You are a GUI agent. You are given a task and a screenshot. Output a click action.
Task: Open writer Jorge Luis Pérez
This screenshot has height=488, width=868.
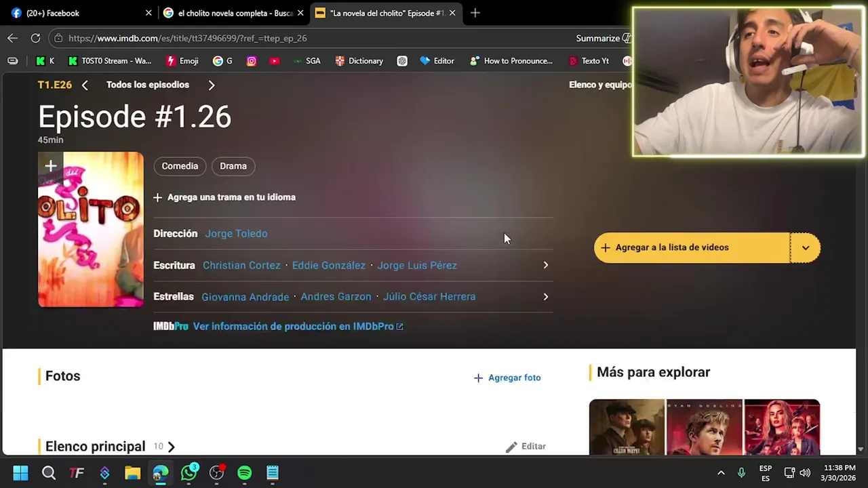coord(417,265)
